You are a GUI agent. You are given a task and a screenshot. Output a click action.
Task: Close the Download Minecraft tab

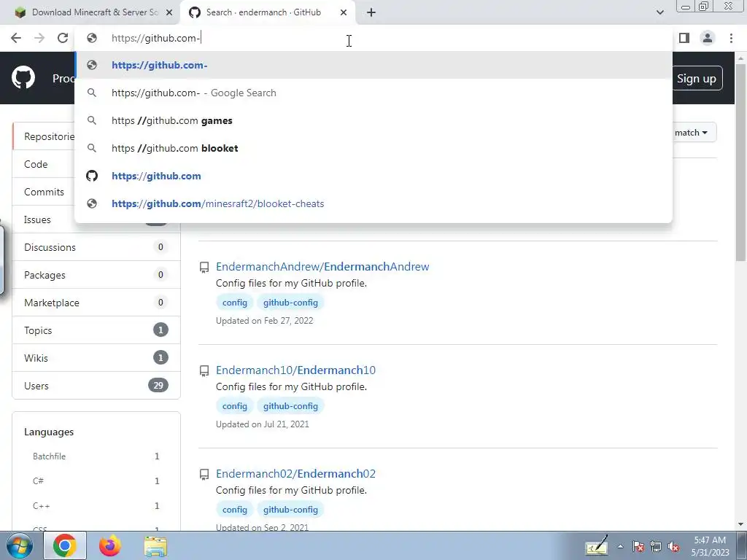point(169,12)
